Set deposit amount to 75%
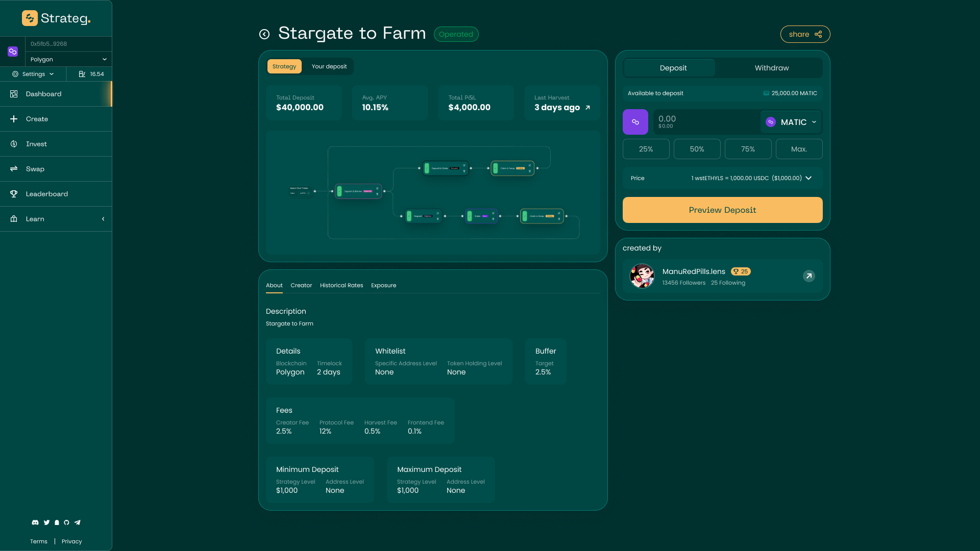This screenshot has height=551, width=980. pos(748,149)
